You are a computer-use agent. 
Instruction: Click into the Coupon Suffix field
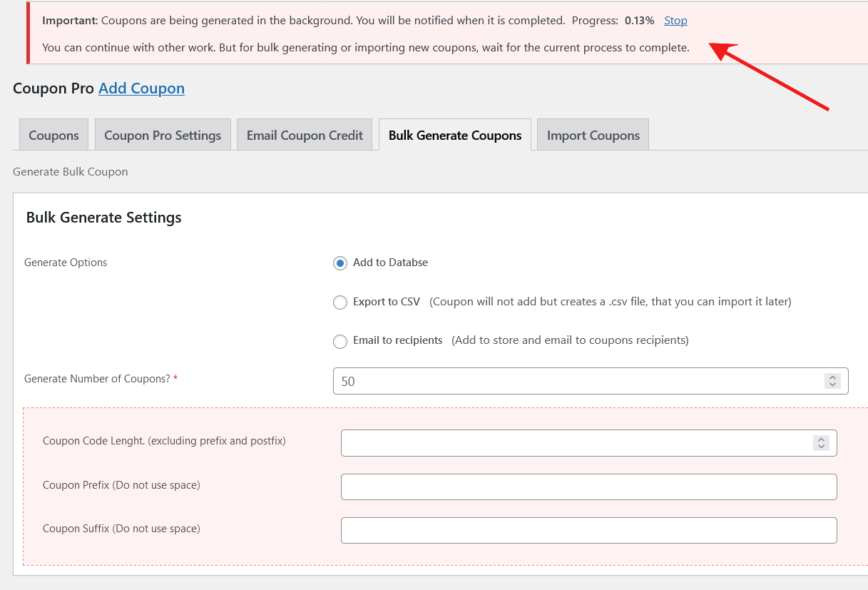pyautogui.click(x=588, y=531)
